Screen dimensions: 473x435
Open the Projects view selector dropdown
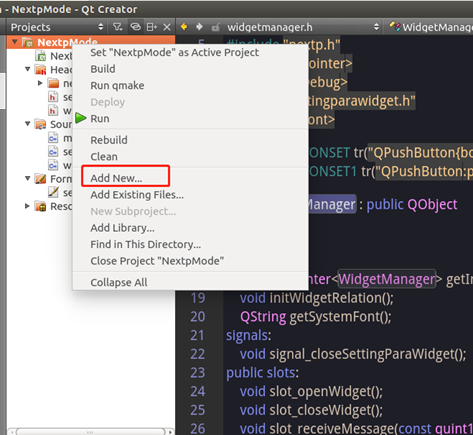click(101, 27)
